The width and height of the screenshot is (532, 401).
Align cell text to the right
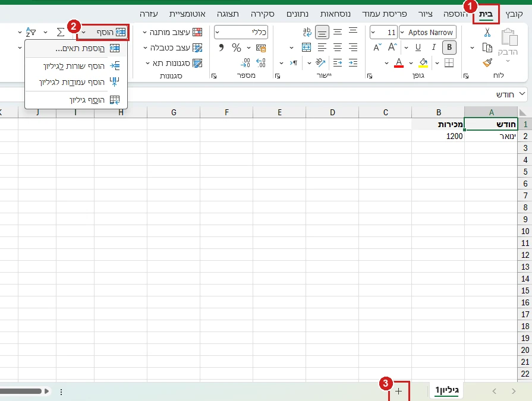[353, 48]
